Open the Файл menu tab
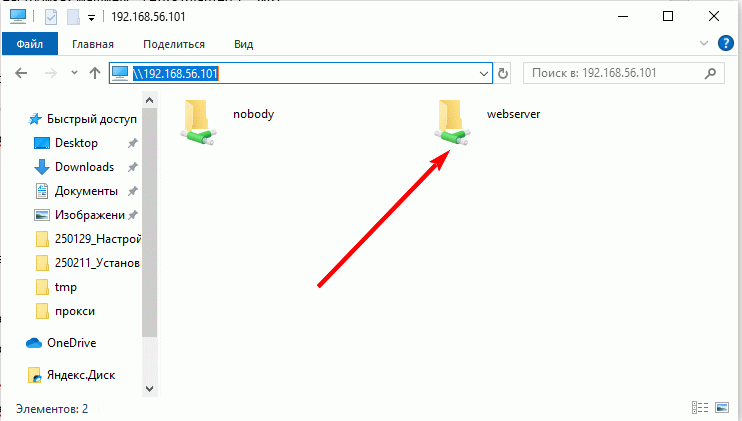Viewport: 742px width, 421px height. (30, 44)
